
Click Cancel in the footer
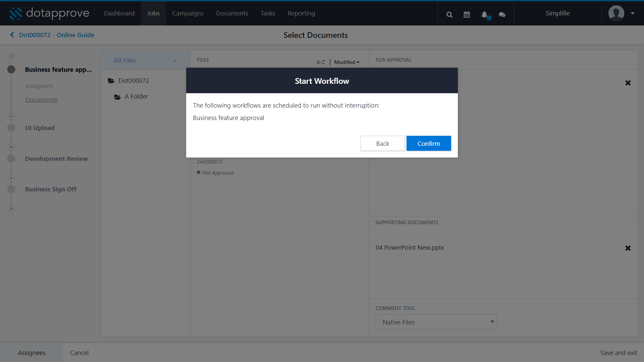pos(79,353)
